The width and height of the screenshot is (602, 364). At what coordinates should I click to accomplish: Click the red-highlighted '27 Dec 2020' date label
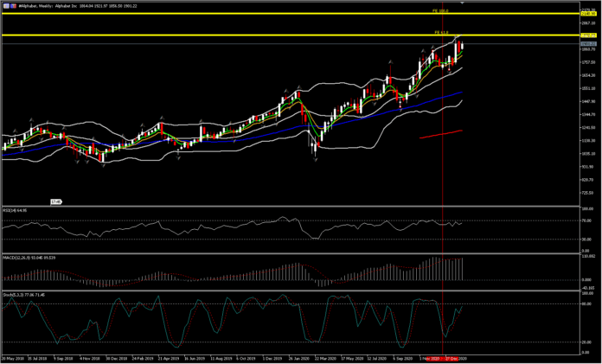click(x=456, y=358)
